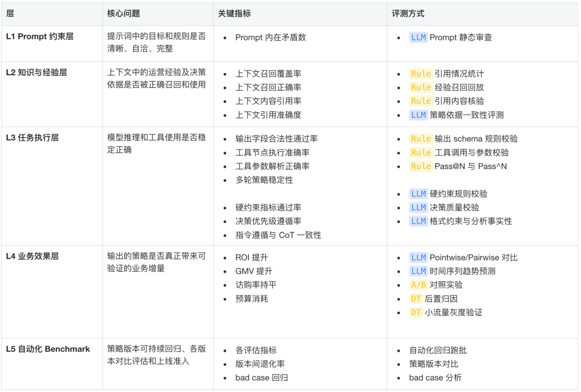Click 上下文召回覆盖率 metric
581x392 pixels.
point(268,74)
